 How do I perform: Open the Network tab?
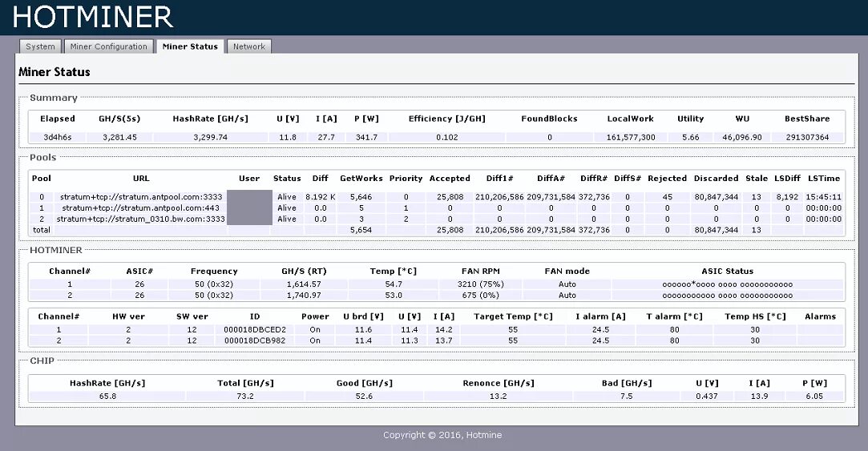click(x=249, y=46)
